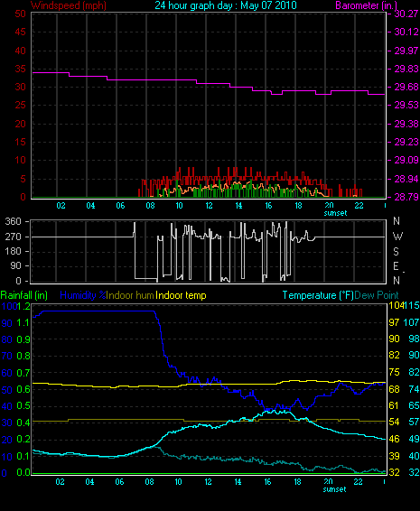The width and height of the screenshot is (420, 511).
Task: Click wind direction value 270
Action: (13, 237)
